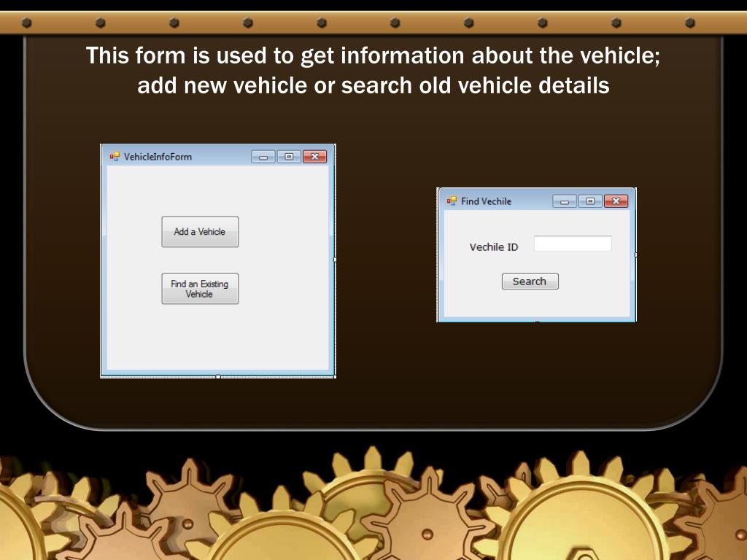Viewport: 747px width, 560px height.
Task: Minimize the Find Vechile window
Action: pos(565,201)
